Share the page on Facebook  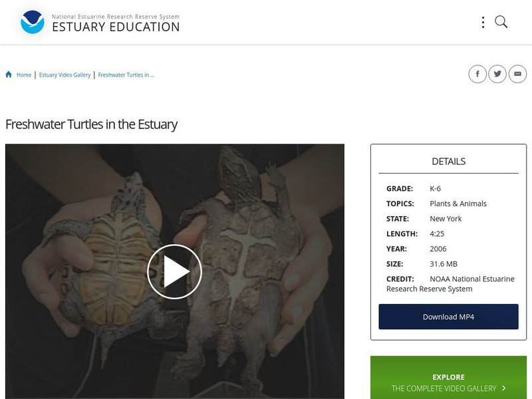point(478,74)
